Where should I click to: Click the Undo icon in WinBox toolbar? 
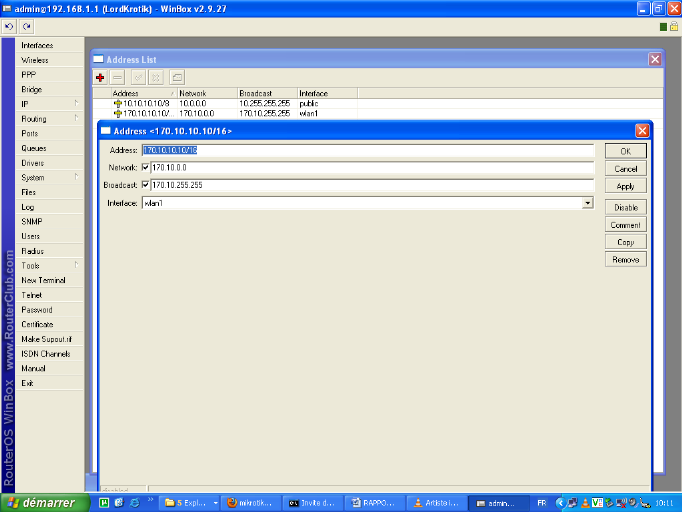(9, 27)
